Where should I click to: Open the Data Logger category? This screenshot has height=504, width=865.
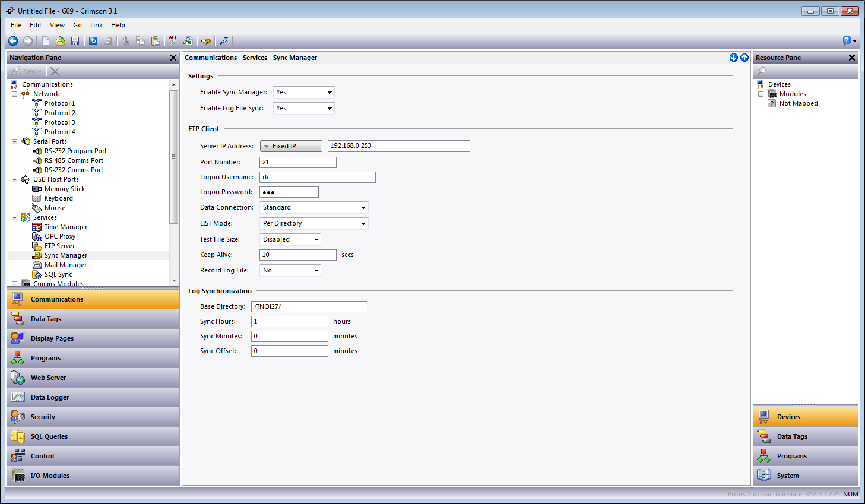93,397
